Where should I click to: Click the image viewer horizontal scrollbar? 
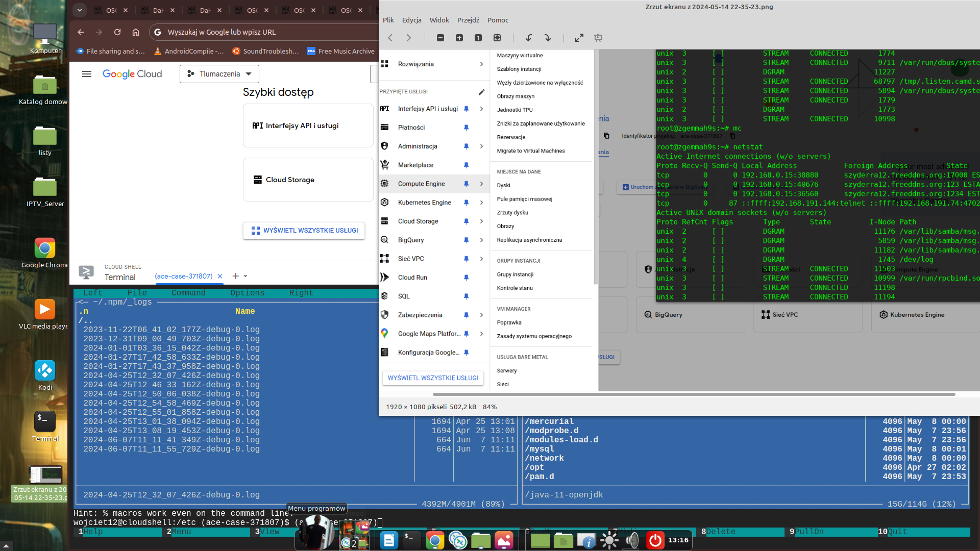coord(694,394)
